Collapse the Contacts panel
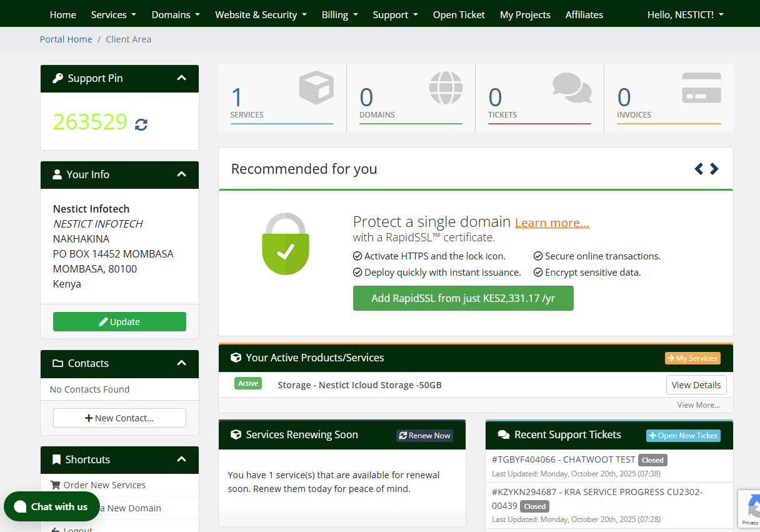 coord(181,363)
